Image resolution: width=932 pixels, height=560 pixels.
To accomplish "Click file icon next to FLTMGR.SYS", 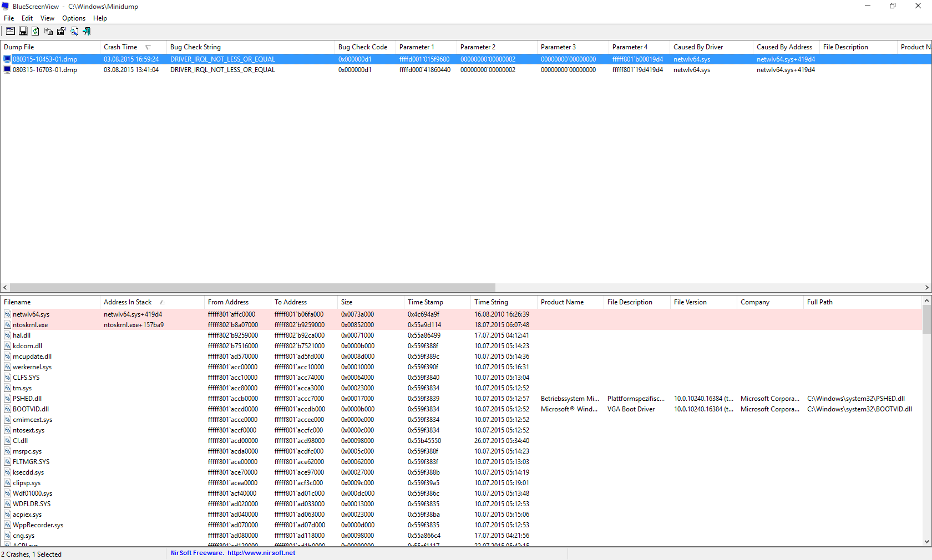I will [8, 462].
